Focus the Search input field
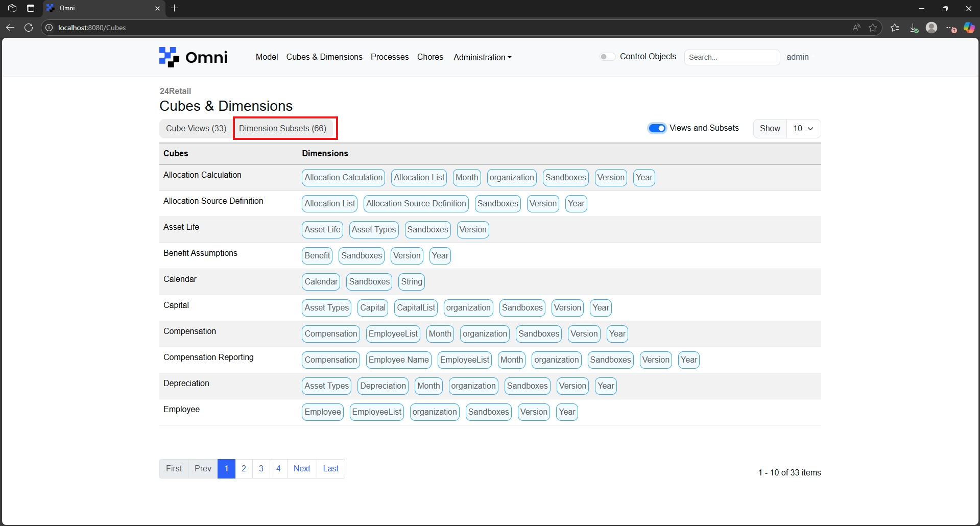The image size is (980, 526). 732,57
